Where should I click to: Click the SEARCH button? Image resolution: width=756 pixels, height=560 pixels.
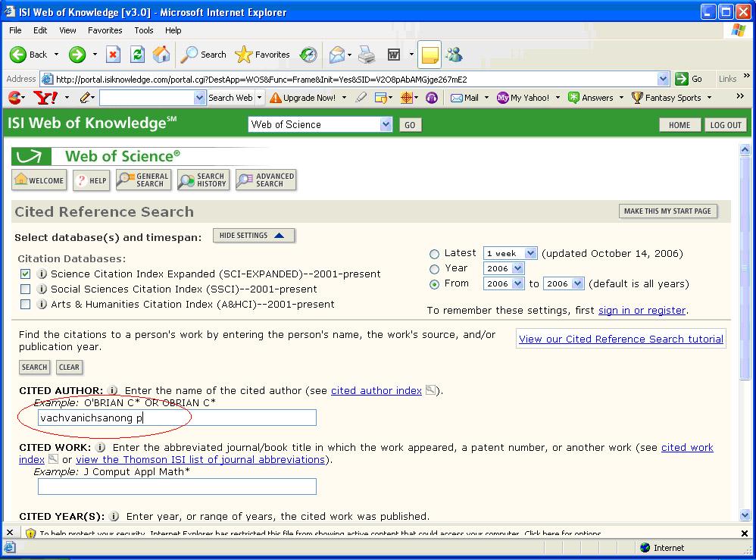point(34,367)
